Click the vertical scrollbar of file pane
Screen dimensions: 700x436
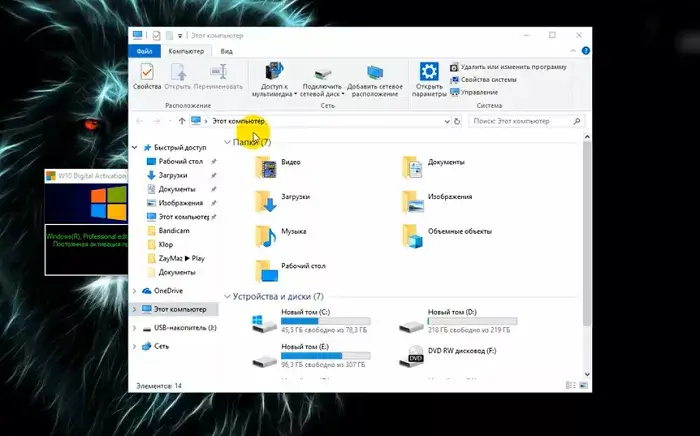tap(588, 233)
